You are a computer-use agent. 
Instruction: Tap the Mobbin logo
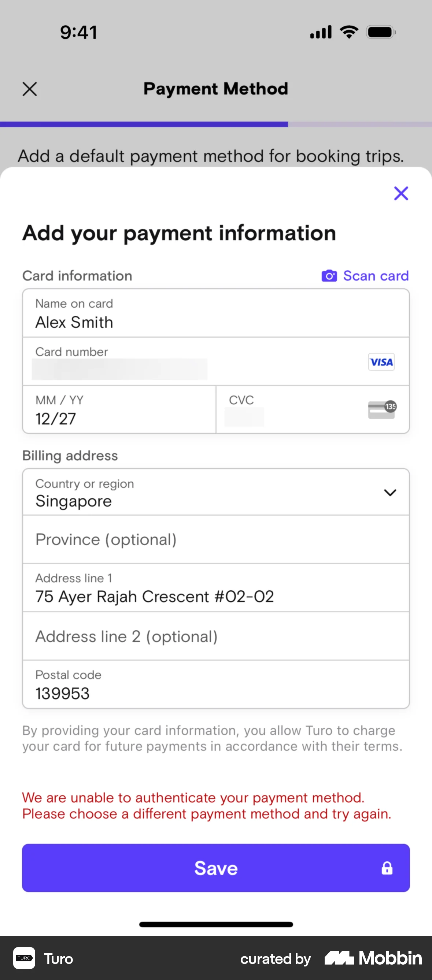[x=373, y=958]
